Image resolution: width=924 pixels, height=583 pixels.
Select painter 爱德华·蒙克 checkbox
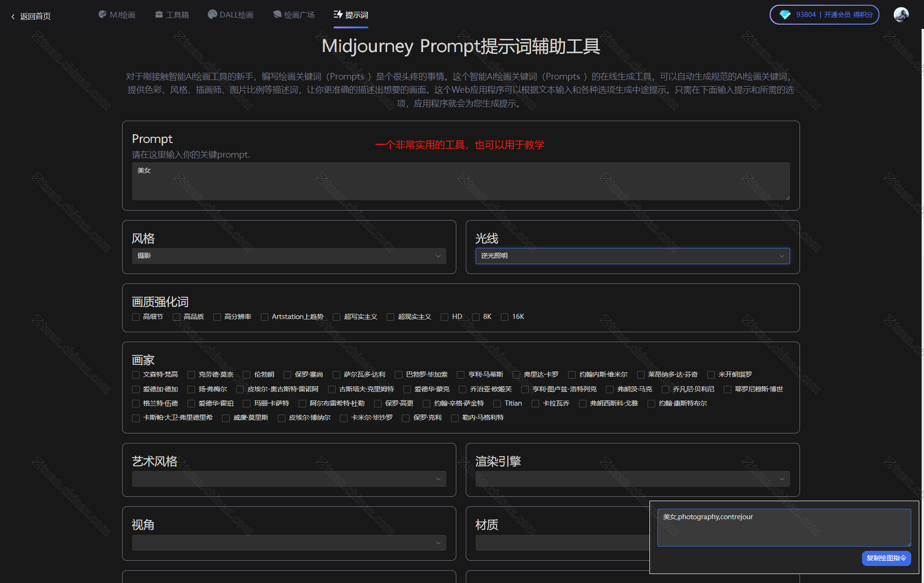(x=407, y=389)
